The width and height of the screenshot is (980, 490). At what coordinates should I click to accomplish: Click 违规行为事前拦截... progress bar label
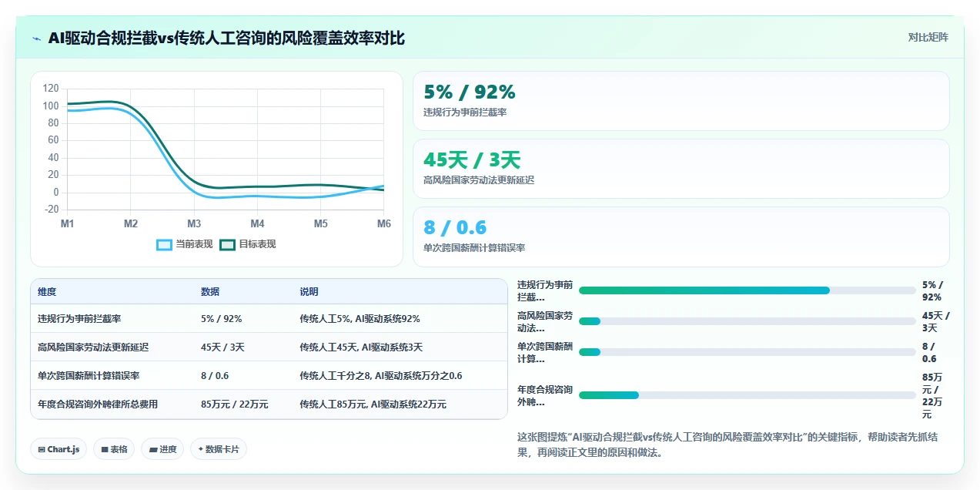[x=545, y=290]
